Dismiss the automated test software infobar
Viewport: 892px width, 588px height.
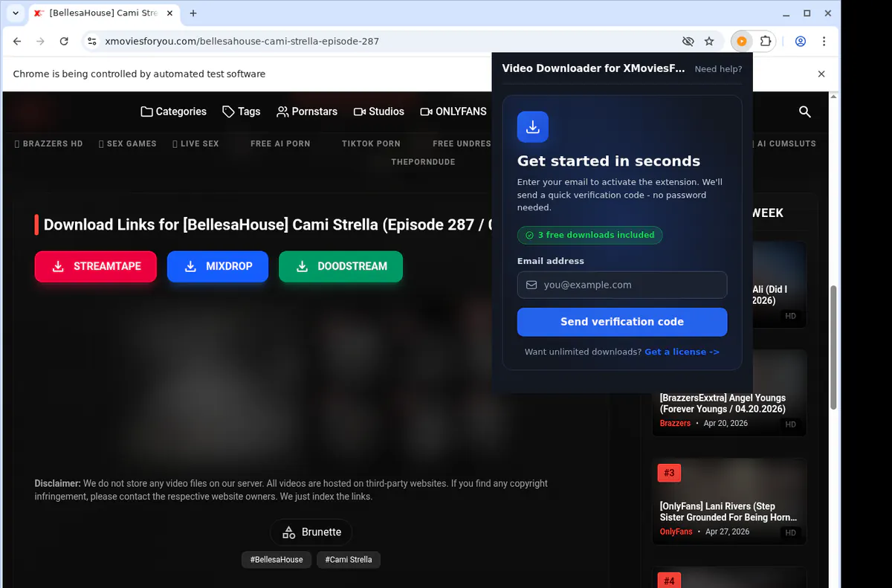(x=821, y=74)
